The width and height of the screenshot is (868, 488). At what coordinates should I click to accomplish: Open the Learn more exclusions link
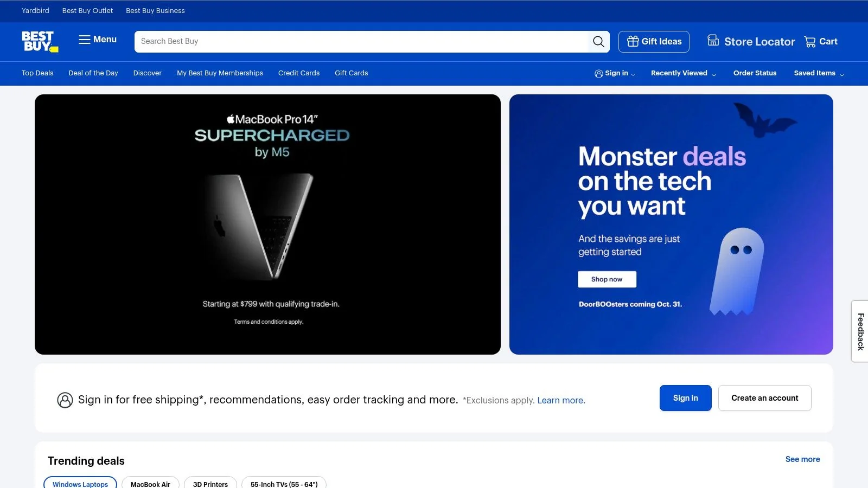[x=561, y=401]
